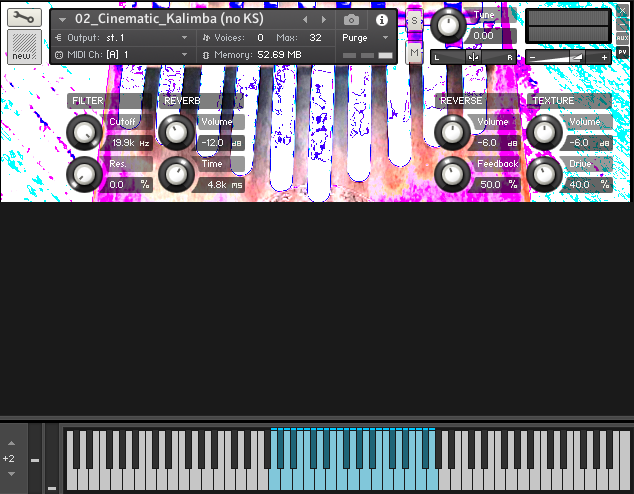Toggle the PV button
Viewport: 634px width, 494px height.
click(622, 52)
